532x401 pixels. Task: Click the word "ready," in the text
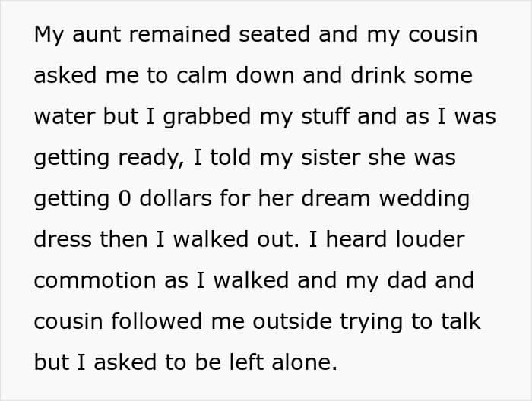[x=151, y=159]
